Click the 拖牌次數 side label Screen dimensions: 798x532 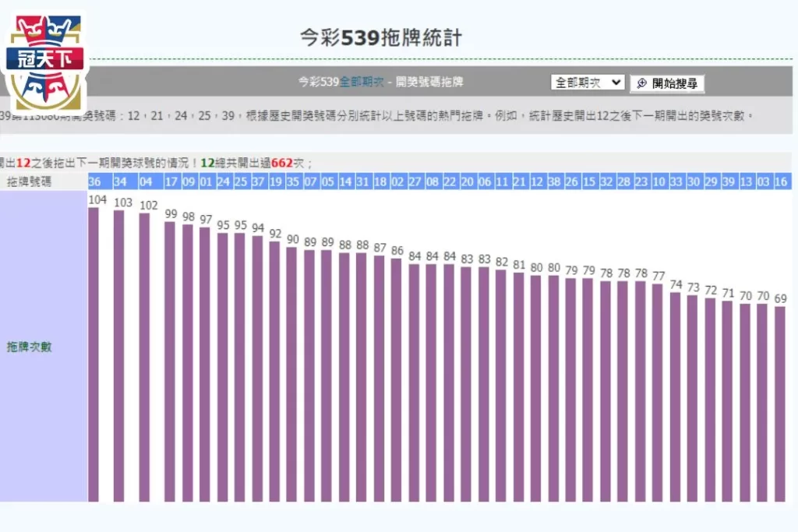(29, 347)
